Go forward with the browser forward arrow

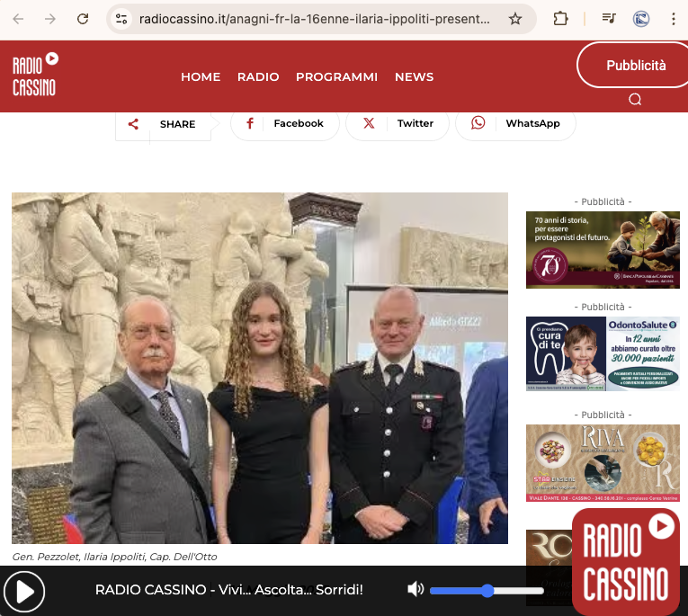50,19
